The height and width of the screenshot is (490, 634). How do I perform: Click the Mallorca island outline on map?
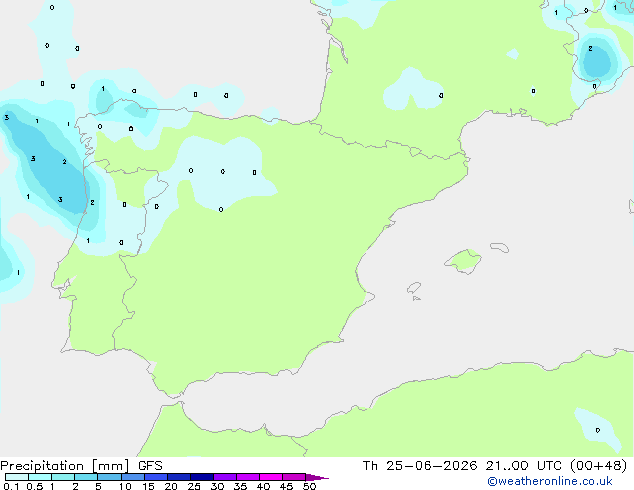[x=463, y=261]
